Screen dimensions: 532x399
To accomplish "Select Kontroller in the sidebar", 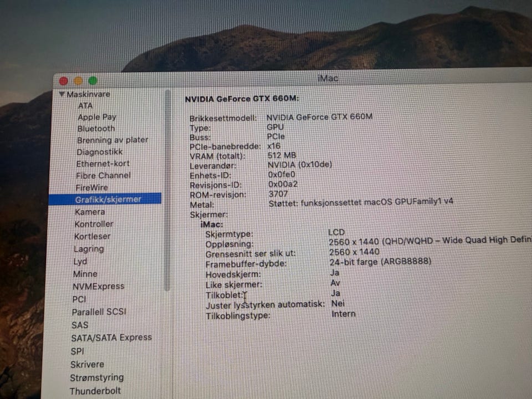I will tap(94, 224).
